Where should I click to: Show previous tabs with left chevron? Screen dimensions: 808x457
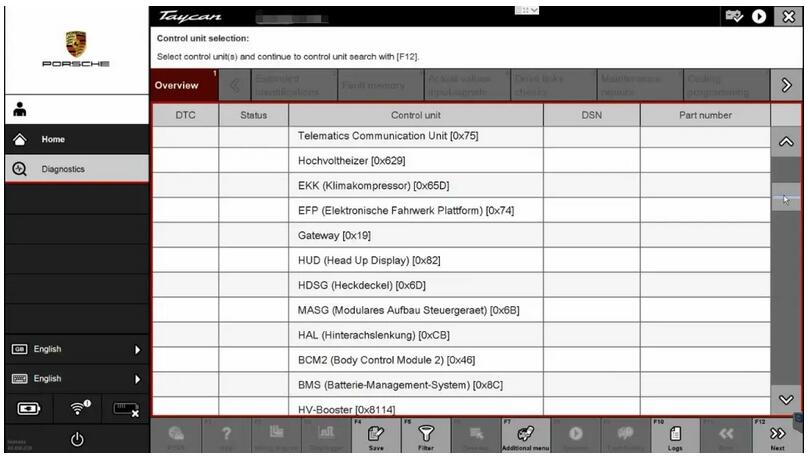pos(234,85)
